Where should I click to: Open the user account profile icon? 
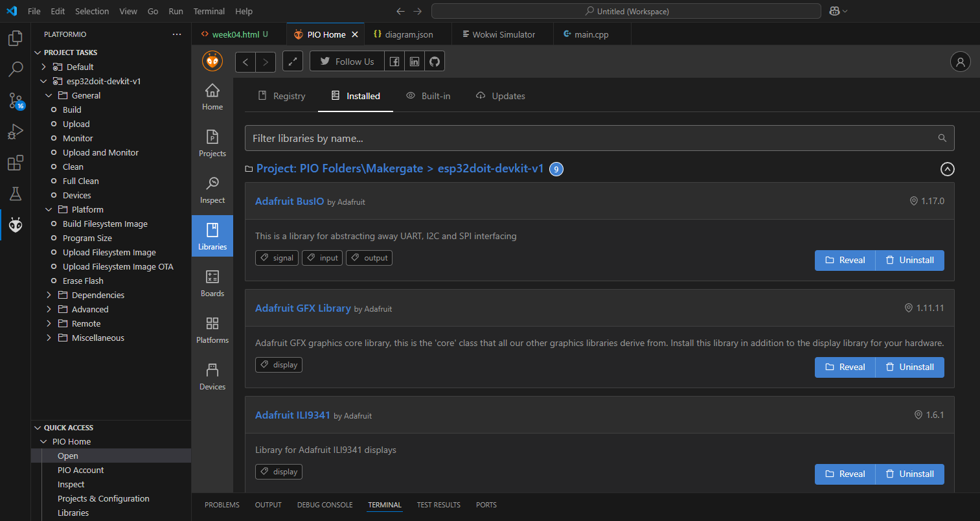coord(961,62)
